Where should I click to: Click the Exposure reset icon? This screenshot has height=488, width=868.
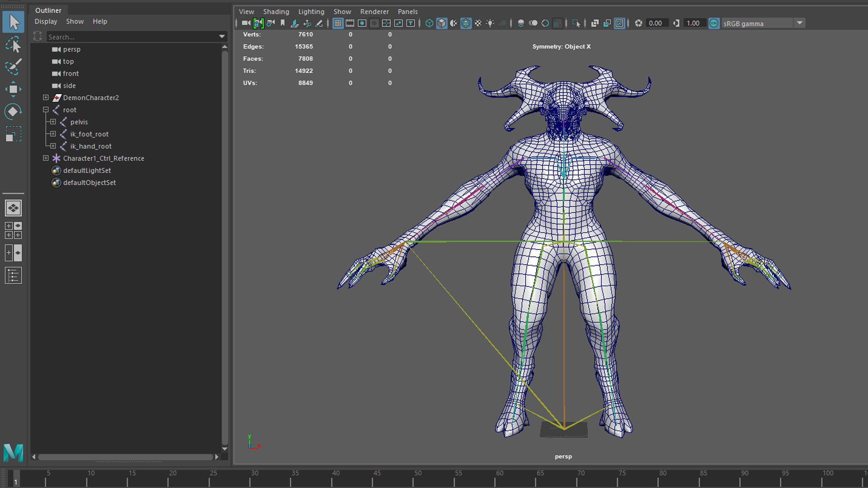[x=638, y=23]
